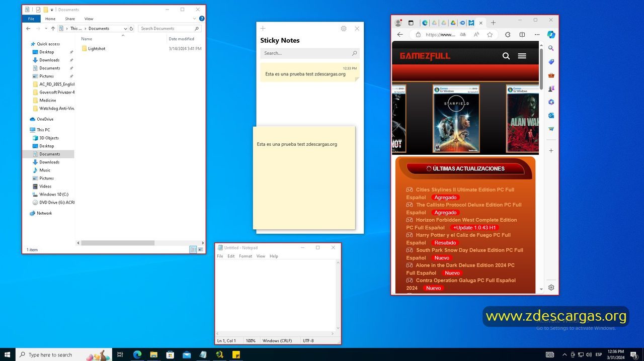Open the Notepad Help menu
This screenshot has width=644, height=361.
point(274,256)
